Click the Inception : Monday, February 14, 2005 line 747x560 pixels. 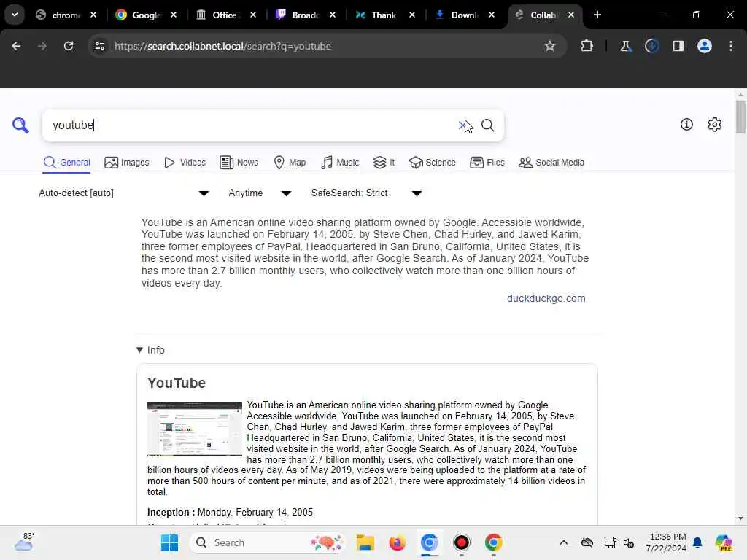230,513
